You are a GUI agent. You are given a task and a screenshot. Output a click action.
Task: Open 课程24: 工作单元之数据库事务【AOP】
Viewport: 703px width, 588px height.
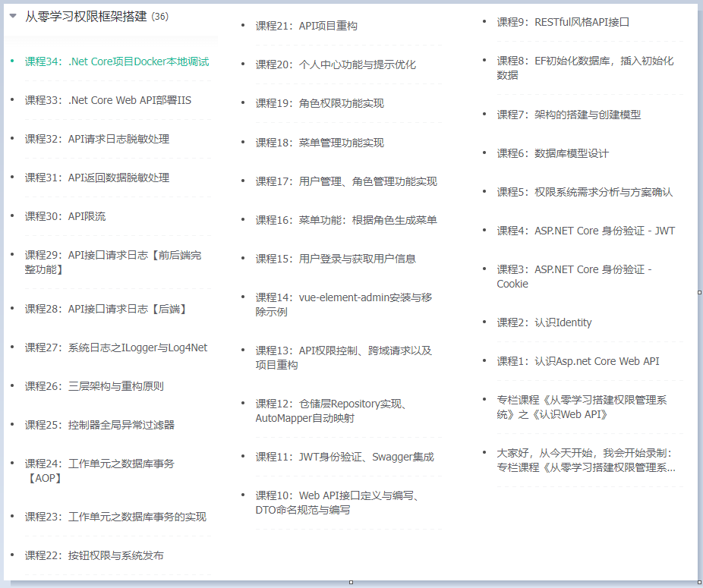99,470
